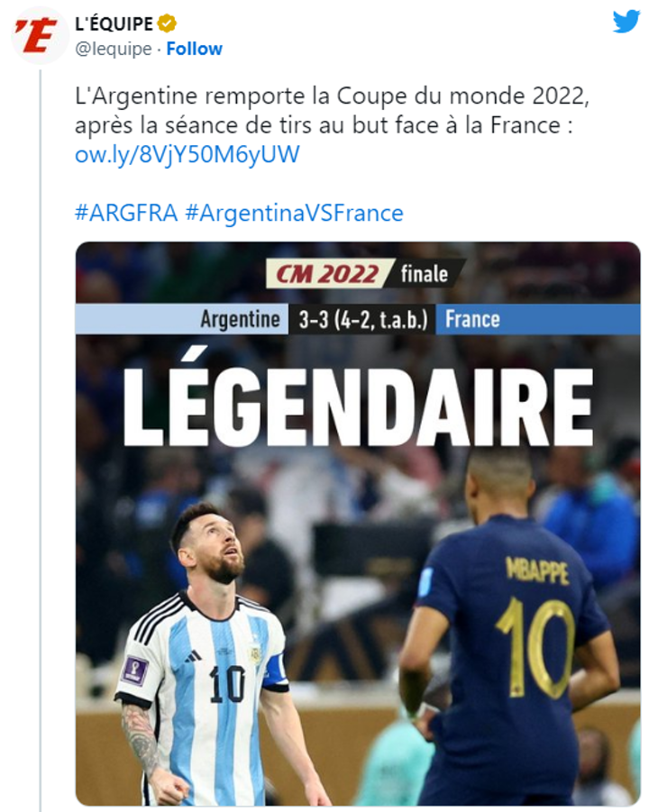649x812 pixels.
Task: Click the MBAPPE name on jersey
Action: [x=537, y=570]
